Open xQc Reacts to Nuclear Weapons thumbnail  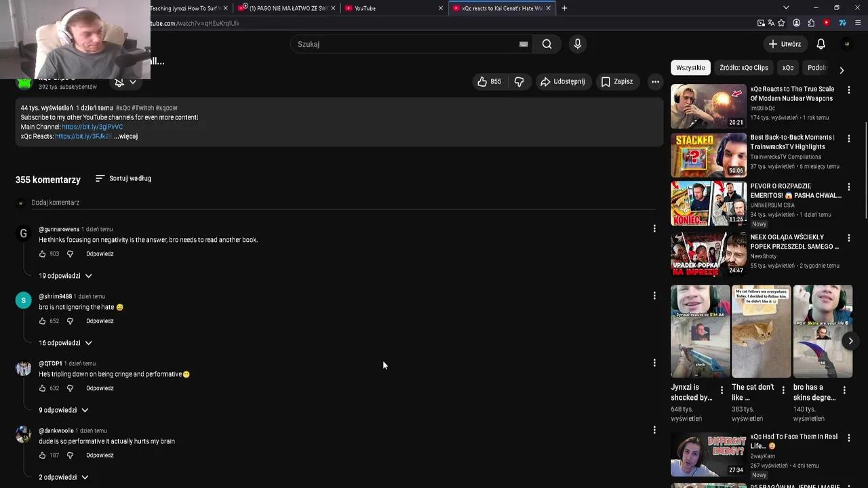tap(709, 106)
